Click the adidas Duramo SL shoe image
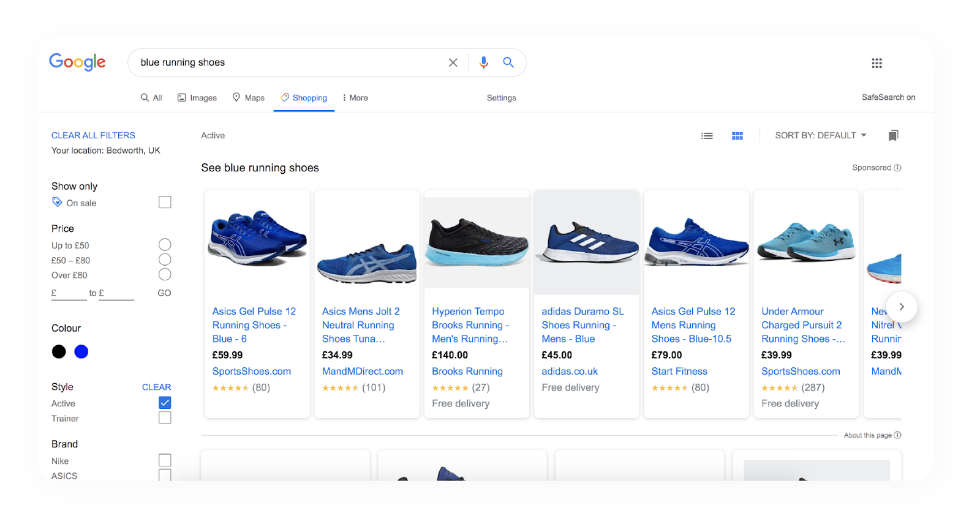Image resolution: width=980 pixels, height=527 pixels. [x=587, y=242]
